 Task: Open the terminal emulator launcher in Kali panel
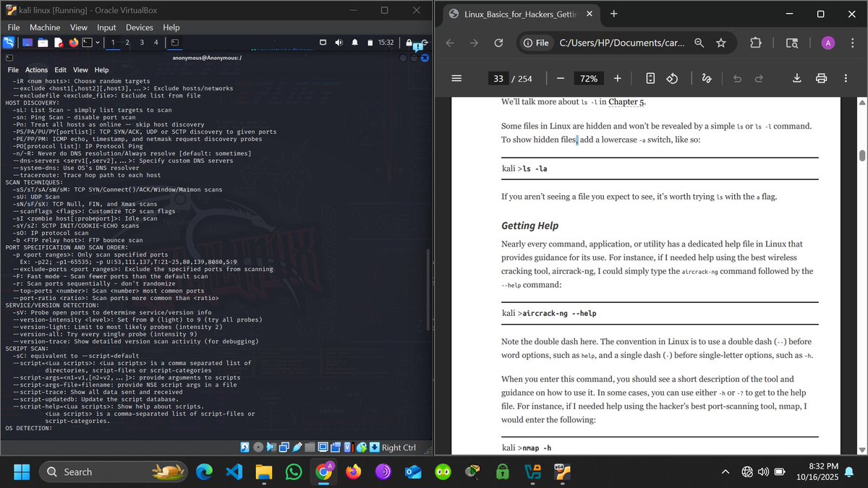[86, 43]
